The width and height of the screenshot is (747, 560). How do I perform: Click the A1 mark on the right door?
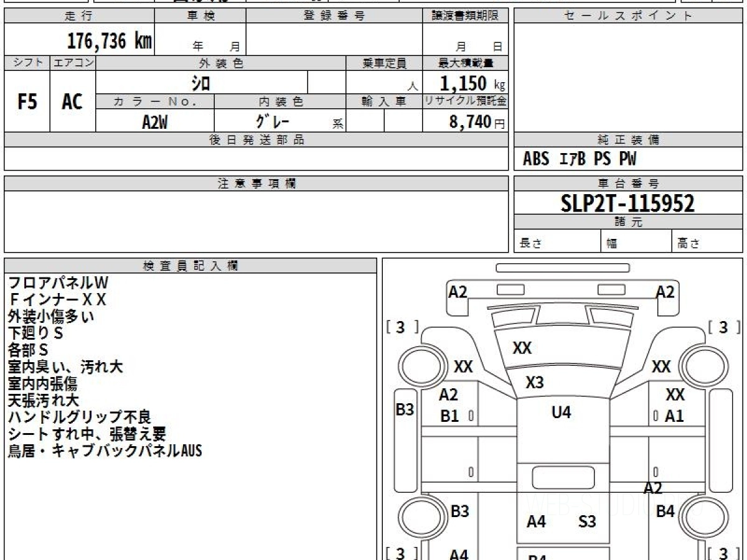[674, 416]
